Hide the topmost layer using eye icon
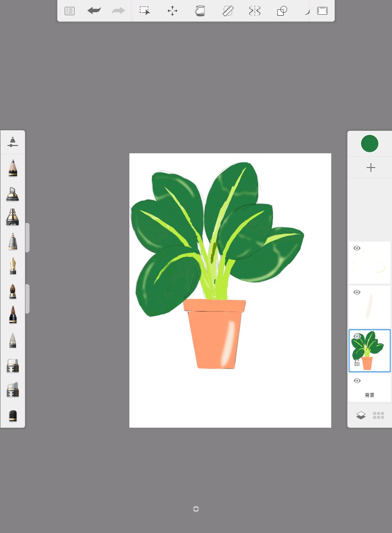This screenshot has width=392, height=533. (x=357, y=248)
